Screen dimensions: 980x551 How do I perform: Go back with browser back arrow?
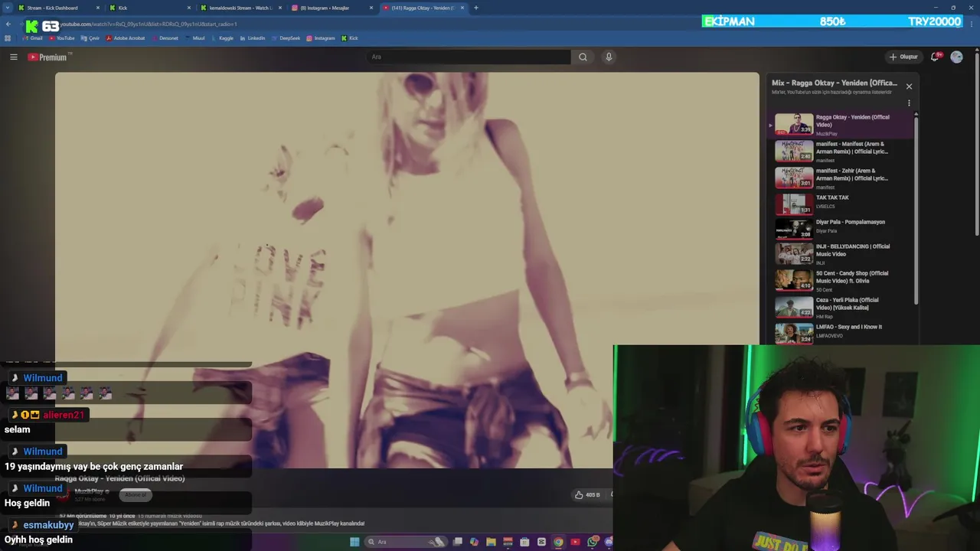(x=8, y=24)
